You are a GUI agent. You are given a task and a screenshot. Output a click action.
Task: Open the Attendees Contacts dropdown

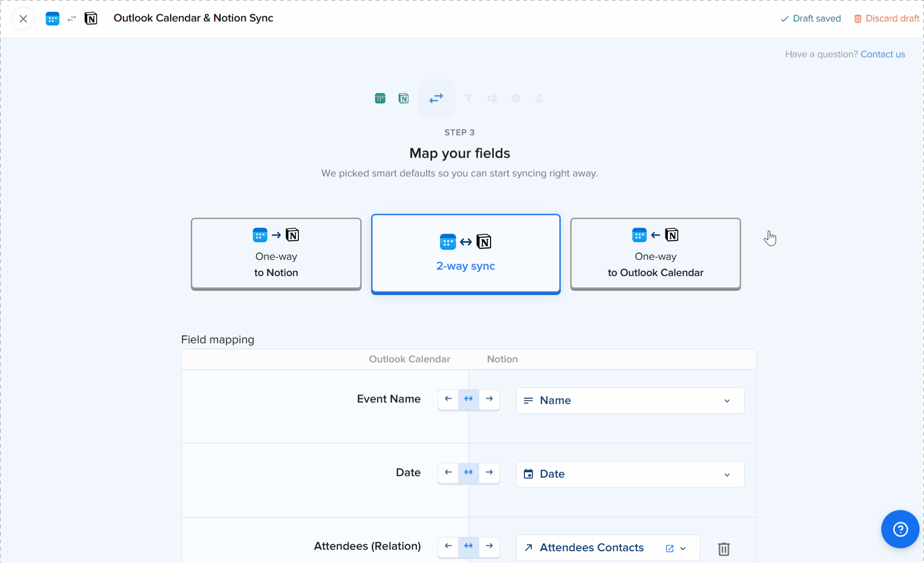point(608,548)
